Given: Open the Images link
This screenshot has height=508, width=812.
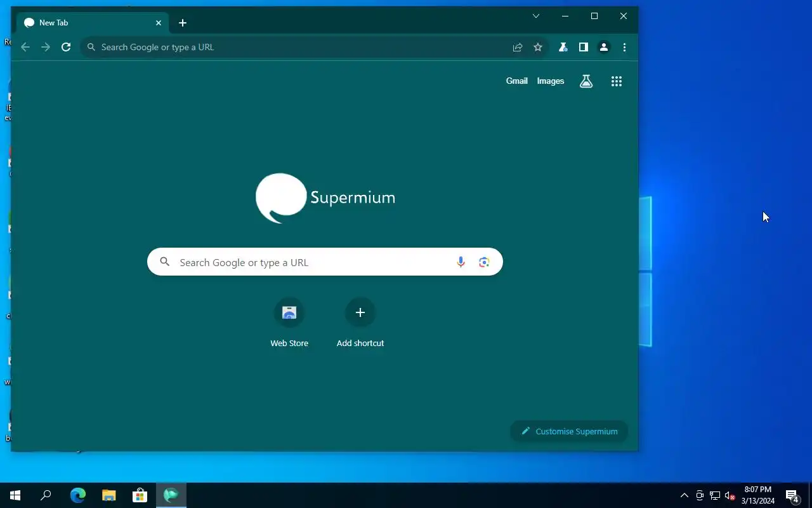Looking at the screenshot, I should pyautogui.click(x=551, y=81).
